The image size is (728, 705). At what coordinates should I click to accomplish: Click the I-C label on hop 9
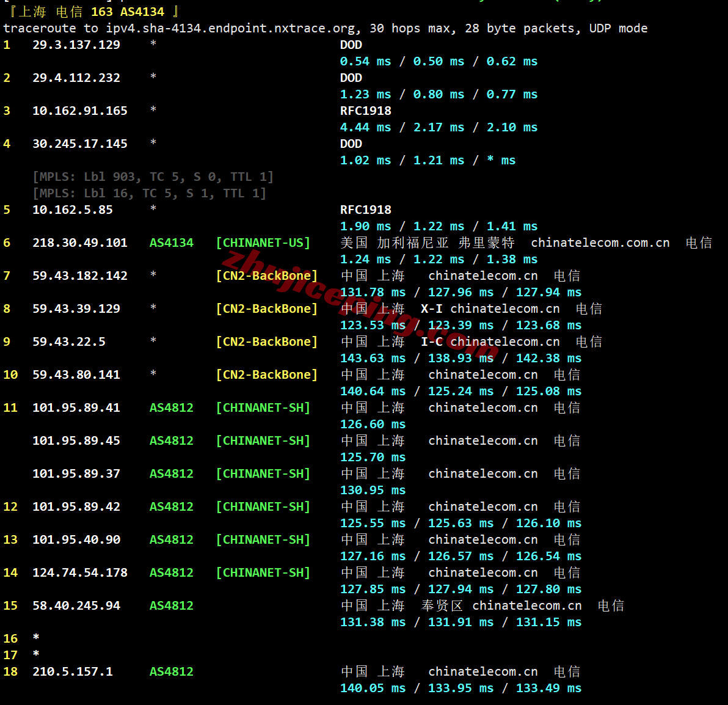[431, 342]
